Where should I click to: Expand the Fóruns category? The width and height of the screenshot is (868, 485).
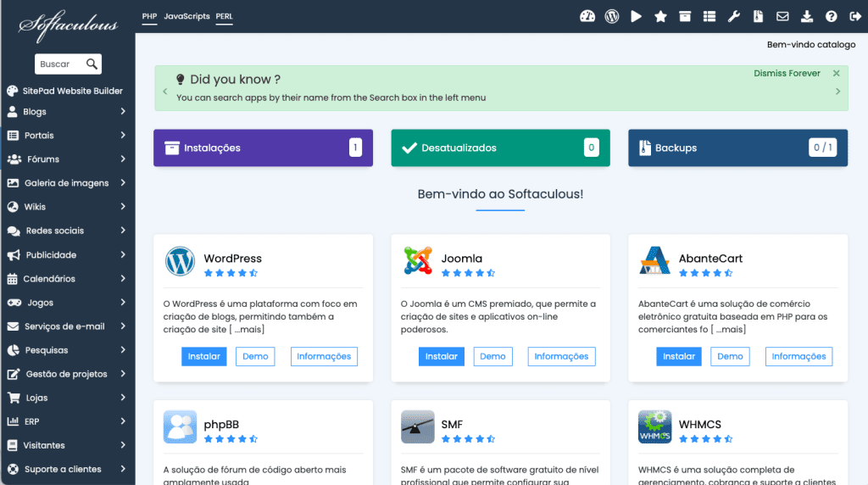coord(68,159)
